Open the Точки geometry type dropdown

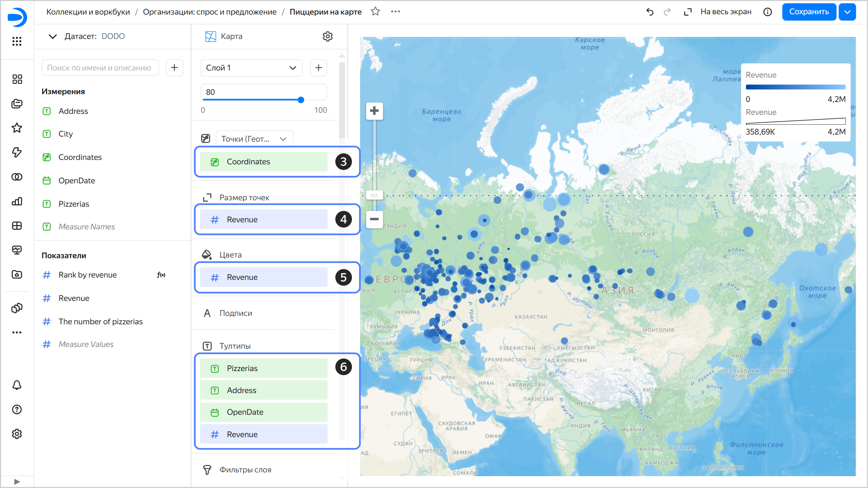coord(254,138)
